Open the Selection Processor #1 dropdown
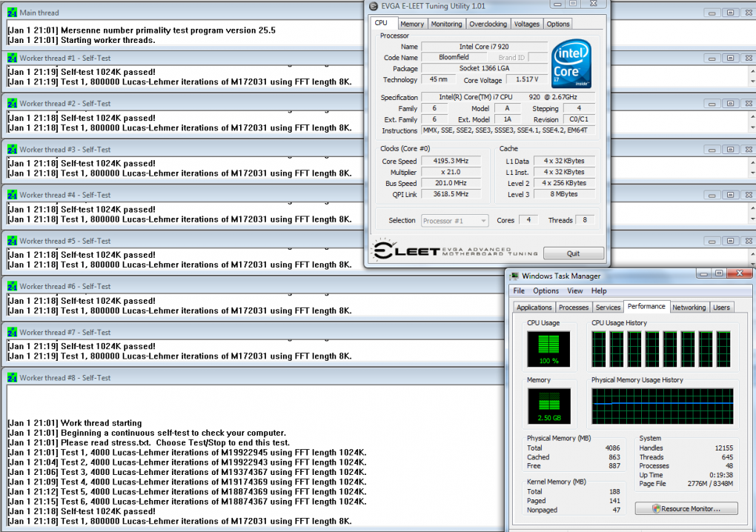This screenshot has height=532, width=756. click(x=455, y=221)
